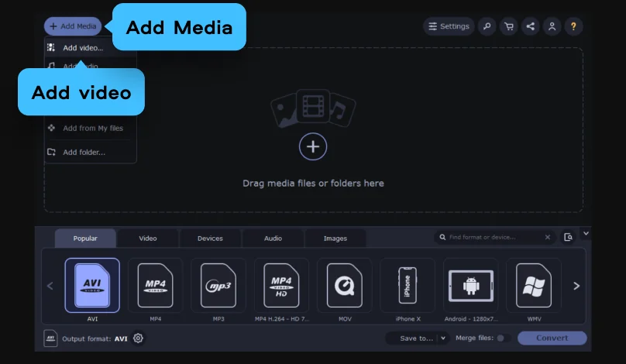Image resolution: width=626 pixels, height=364 pixels.
Task: Switch to the Video tab
Action: point(148,239)
